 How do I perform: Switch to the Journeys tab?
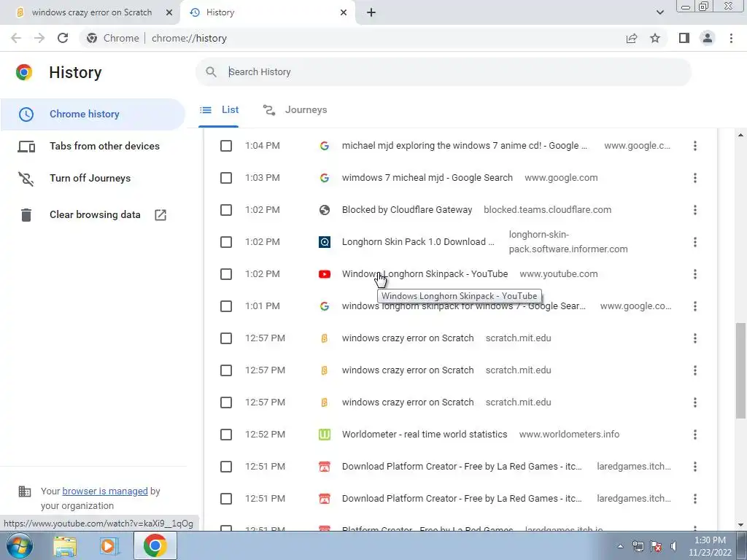295,110
